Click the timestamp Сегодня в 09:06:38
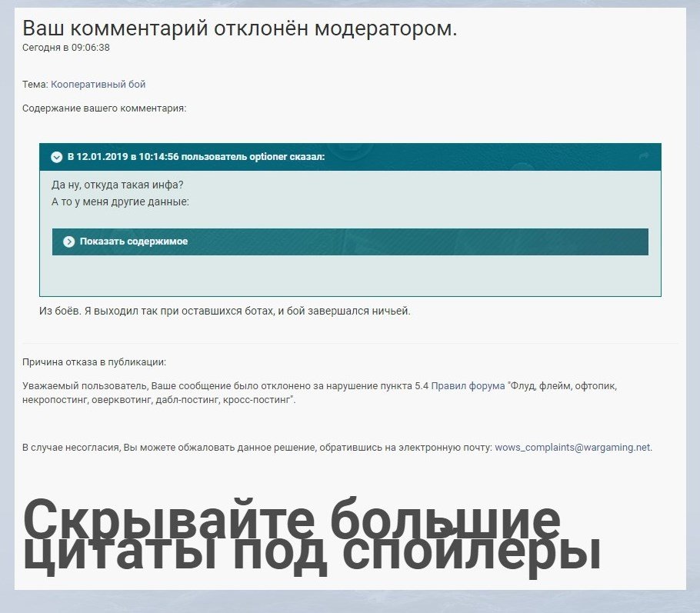The height and width of the screenshot is (613, 700). point(66,48)
